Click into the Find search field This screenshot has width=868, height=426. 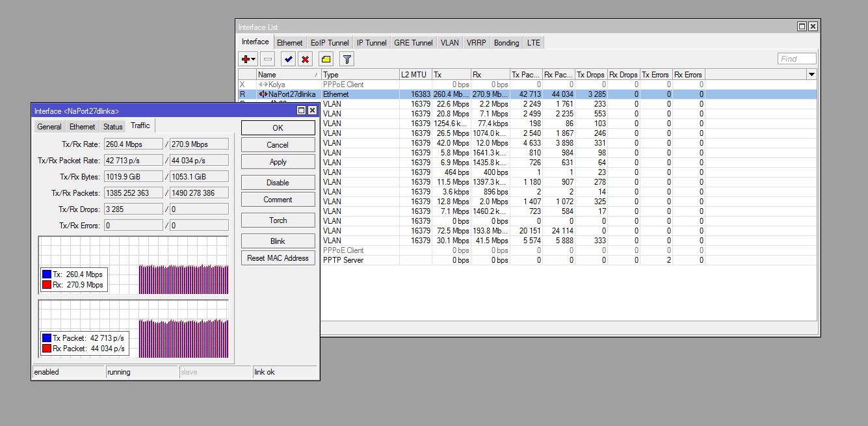tap(796, 59)
